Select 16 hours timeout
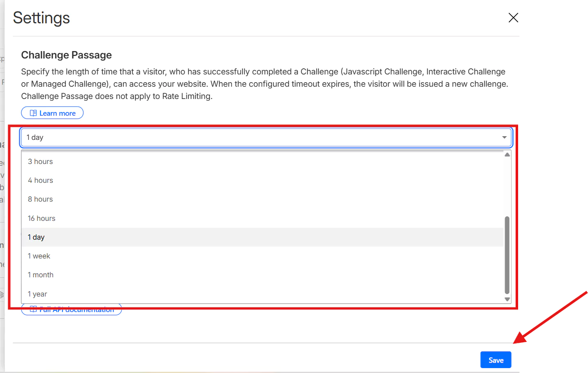 coord(42,218)
